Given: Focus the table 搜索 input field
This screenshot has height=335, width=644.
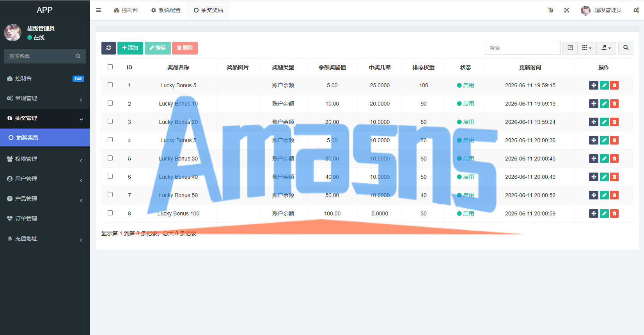Looking at the screenshot, I should [x=522, y=48].
